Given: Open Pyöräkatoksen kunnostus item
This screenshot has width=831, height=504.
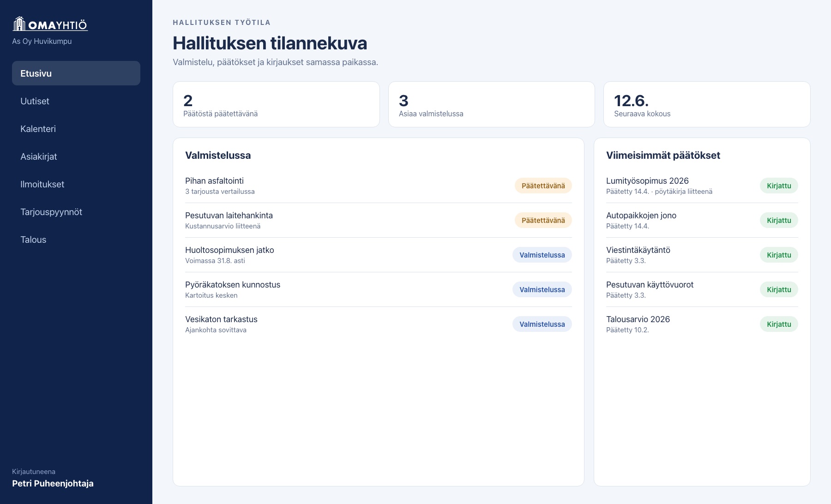Looking at the screenshot, I should pyautogui.click(x=379, y=289).
